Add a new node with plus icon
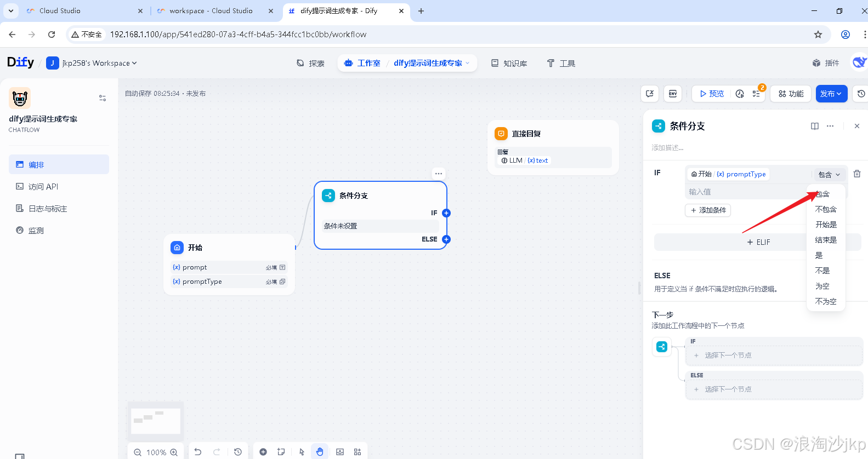The height and width of the screenshot is (459, 868). [x=263, y=452]
